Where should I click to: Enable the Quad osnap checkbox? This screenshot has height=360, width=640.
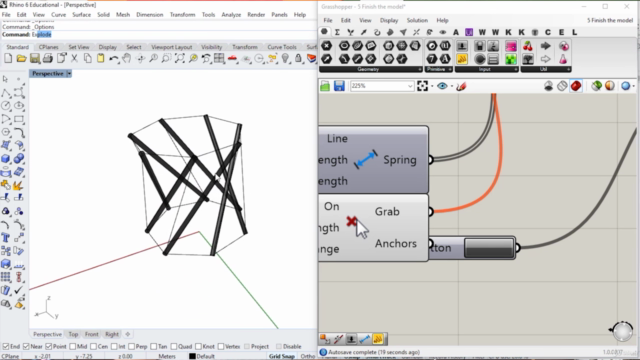(x=174, y=347)
